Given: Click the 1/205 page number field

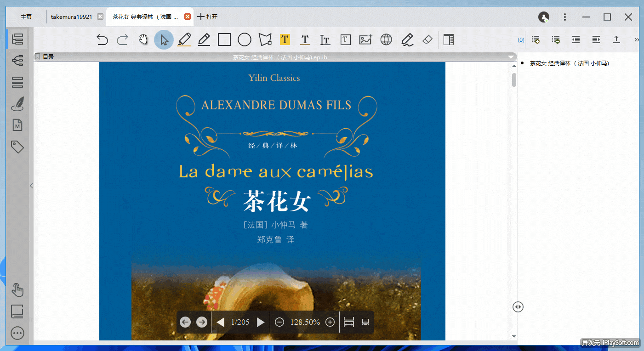Looking at the screenshot, I should tap(240, 322).
